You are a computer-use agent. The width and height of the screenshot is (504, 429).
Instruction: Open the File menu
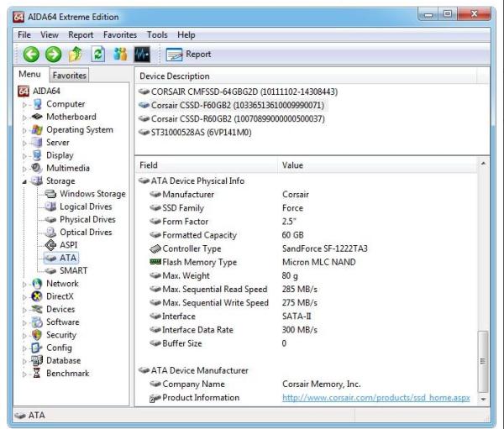click(24, 34)
